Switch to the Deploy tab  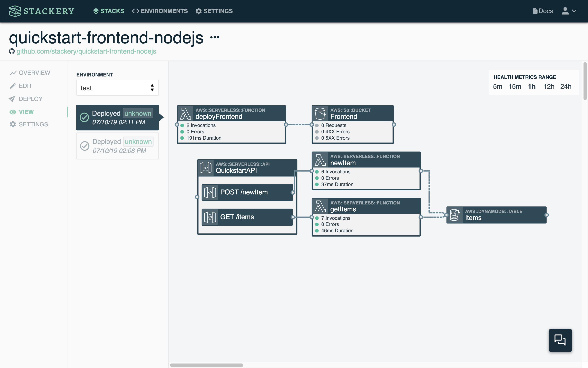click(x=26, y=99)
